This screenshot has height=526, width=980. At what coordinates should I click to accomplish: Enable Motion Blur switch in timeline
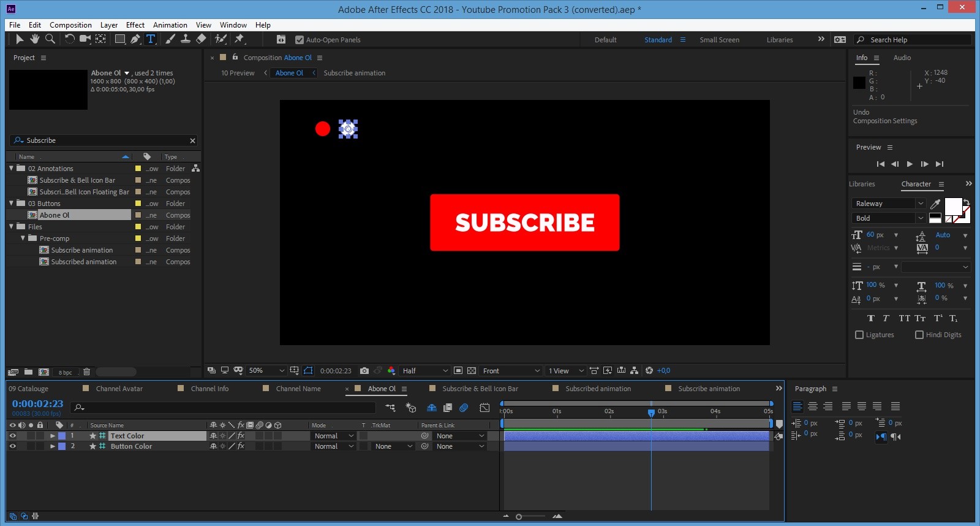point(464,408)
